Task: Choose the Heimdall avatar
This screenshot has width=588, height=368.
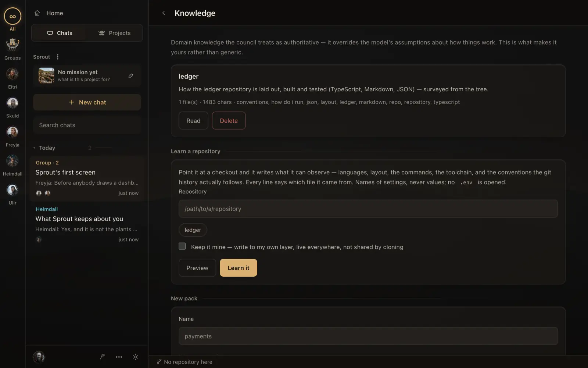Action: (x=12, y=161)
